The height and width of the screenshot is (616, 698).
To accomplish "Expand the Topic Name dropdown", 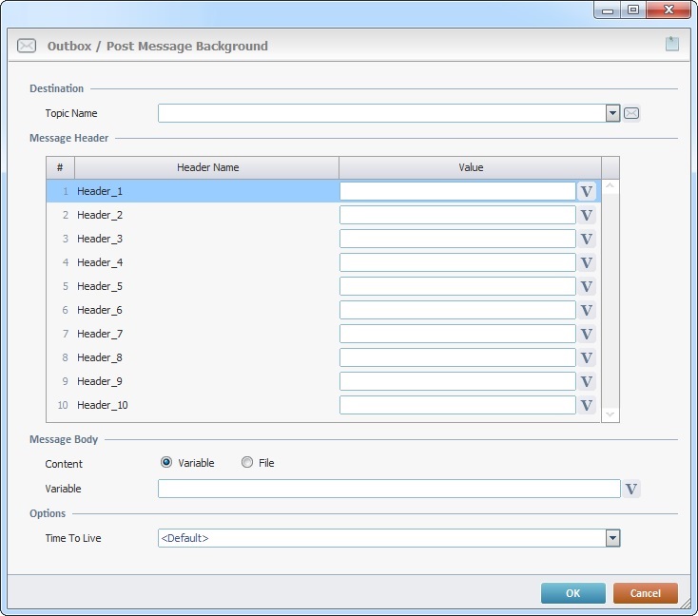I will pos(612,113).
